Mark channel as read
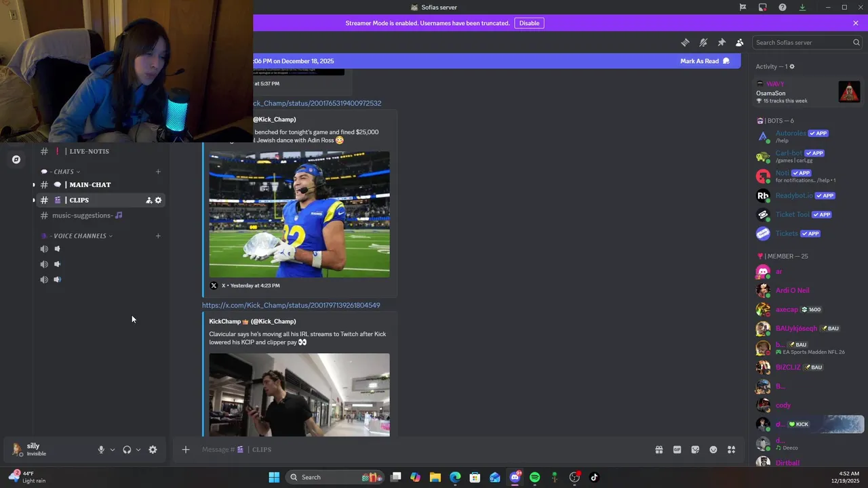This screenshot has height=488, width=868. pyautogui.click(x=705, y=61)
